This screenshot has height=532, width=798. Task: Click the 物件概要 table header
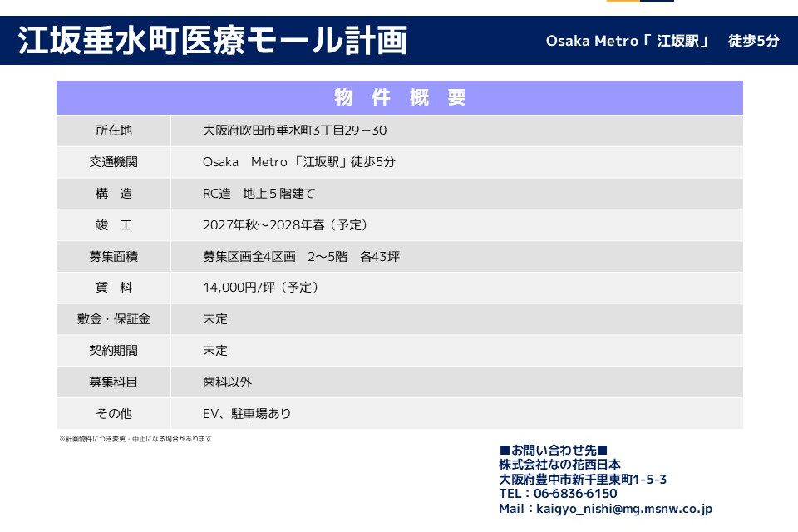pyautogui.click(x=400, y=97)
